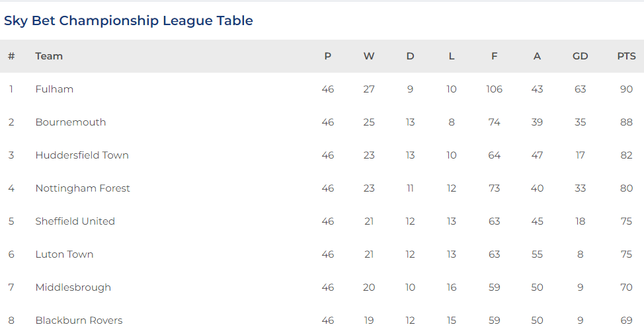Open Middlesbrough team entry
644x333 pixels.
[x=73, y=287]
